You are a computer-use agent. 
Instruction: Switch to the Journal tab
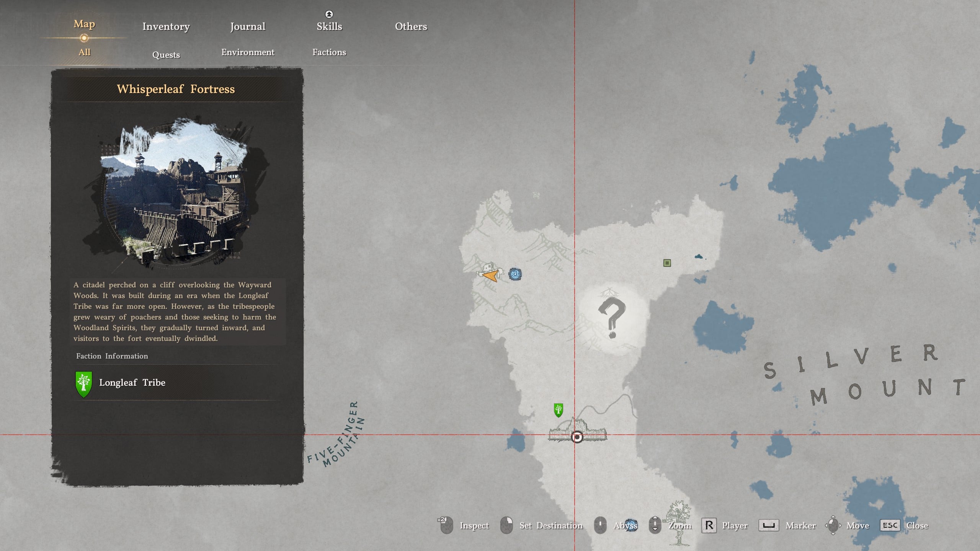tap(247, 26)
